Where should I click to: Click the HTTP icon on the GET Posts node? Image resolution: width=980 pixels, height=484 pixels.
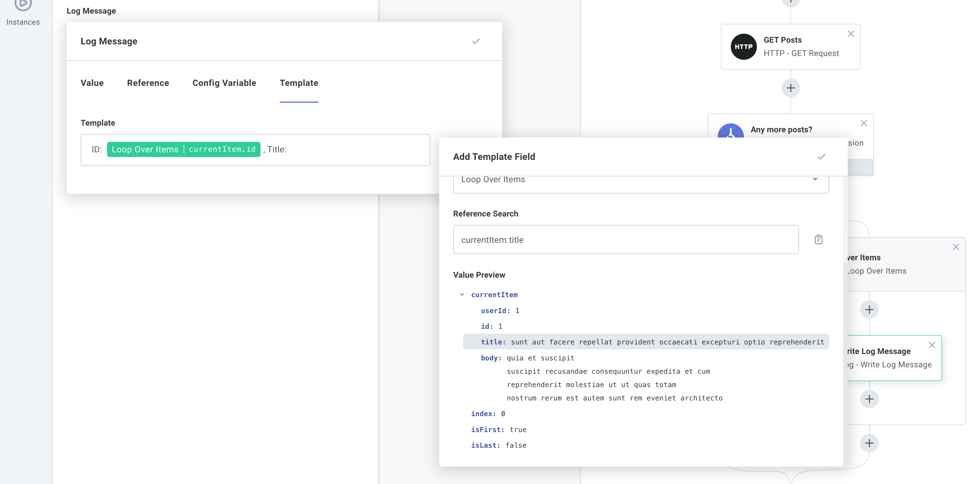(744, 46)
